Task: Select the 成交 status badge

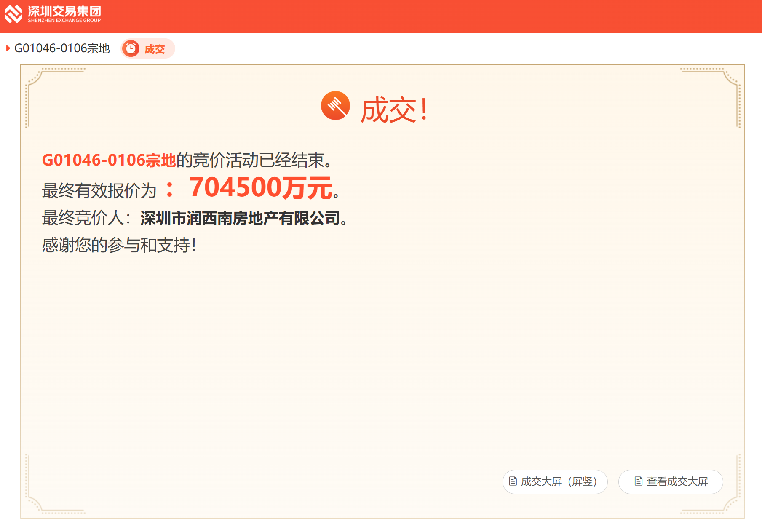Action: [148, 49]
